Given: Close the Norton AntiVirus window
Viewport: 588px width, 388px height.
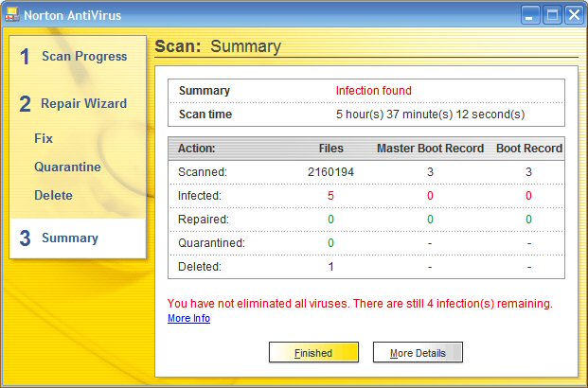Looking at the screenshot, I should click(575, 15).
